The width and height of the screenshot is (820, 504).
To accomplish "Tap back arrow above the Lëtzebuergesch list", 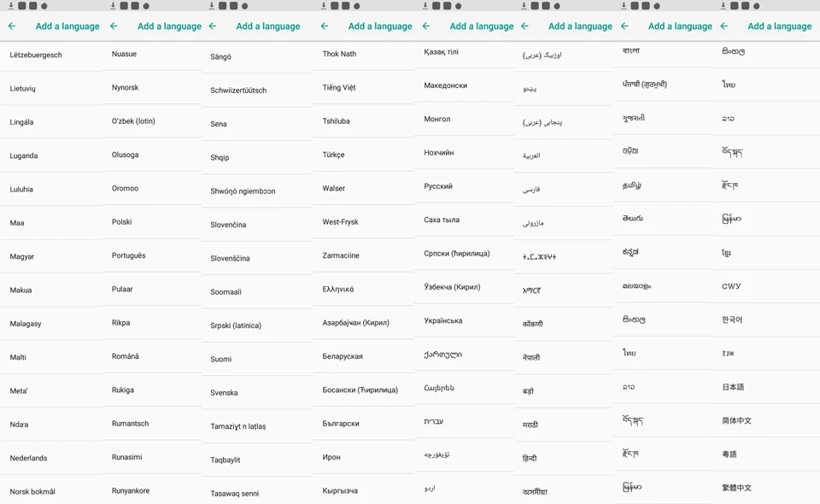I will click(12, 26).
